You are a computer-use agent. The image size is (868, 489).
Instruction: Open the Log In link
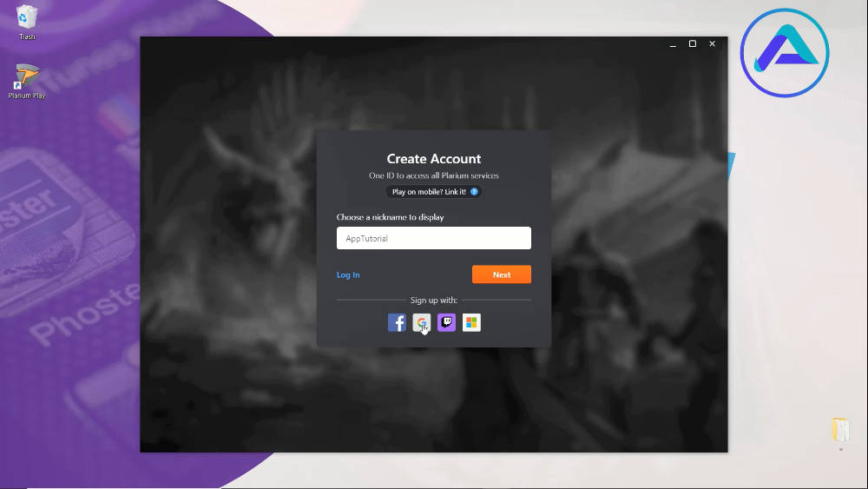(348, 274)
